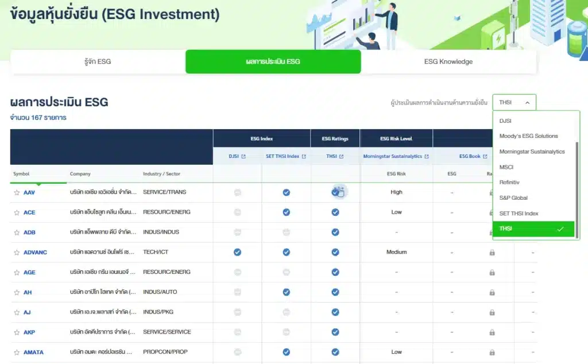Open DJSI external link icon in header
The width and height of the screenshot is (588, 364).
243,156
